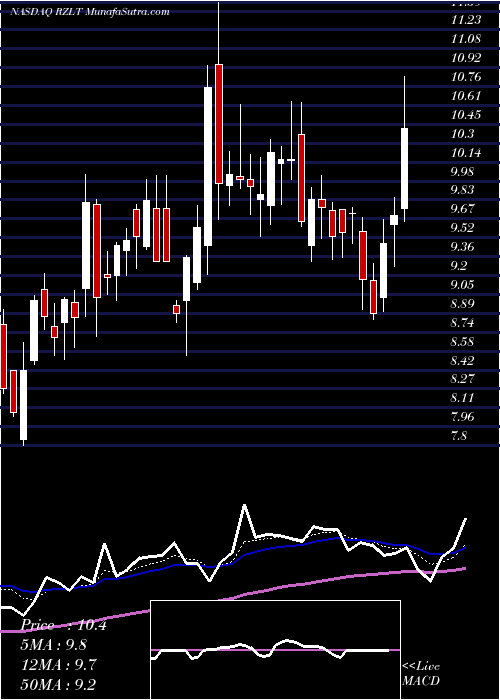Click the 8.42 price axis label
This screenshot has height=700, width=500.
(464, 361)
